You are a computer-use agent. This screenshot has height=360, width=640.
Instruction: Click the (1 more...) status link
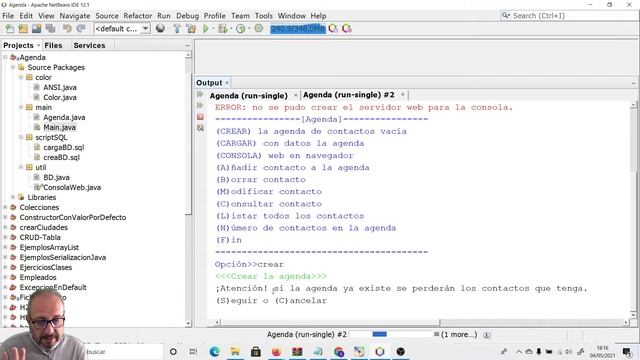pos(459,335)
